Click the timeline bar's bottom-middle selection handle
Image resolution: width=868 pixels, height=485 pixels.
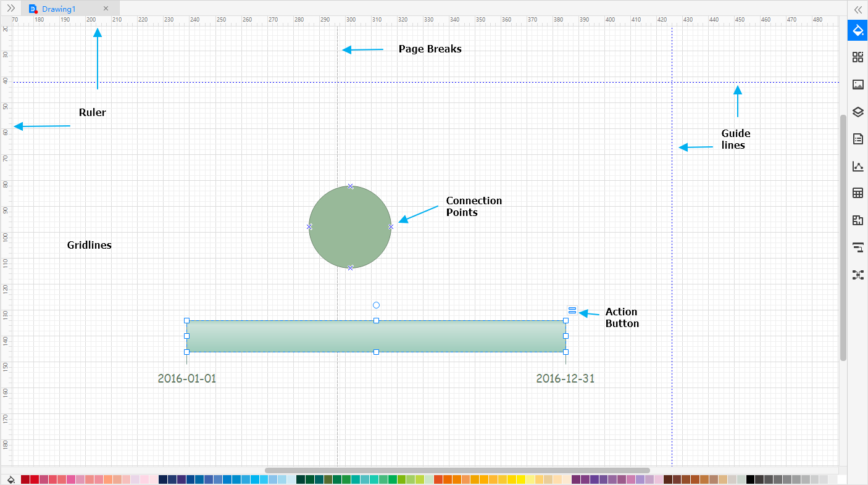(376, 352)
